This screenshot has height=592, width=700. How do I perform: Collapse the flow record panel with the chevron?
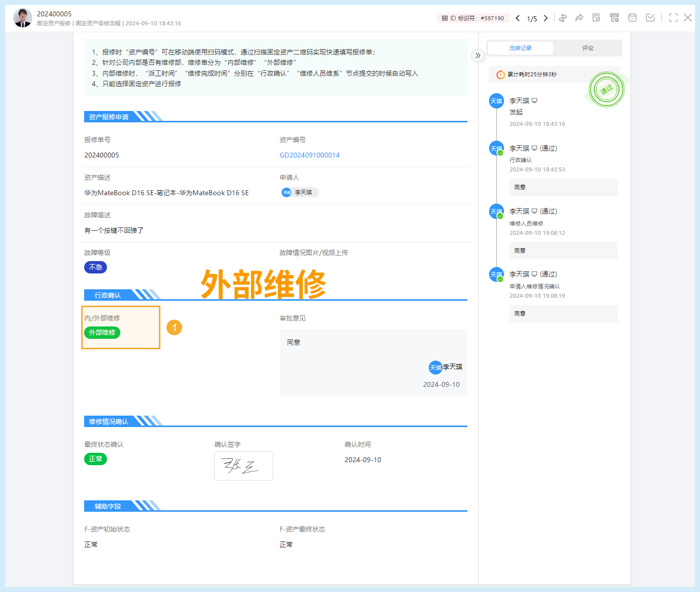[x=478, y=56]
